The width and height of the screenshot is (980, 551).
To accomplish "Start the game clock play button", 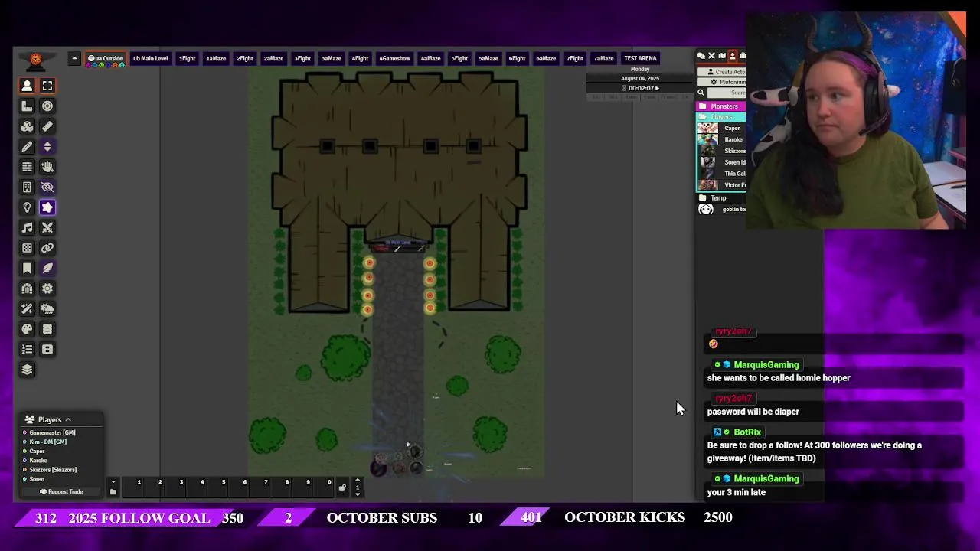I will [x=657, y=88].
